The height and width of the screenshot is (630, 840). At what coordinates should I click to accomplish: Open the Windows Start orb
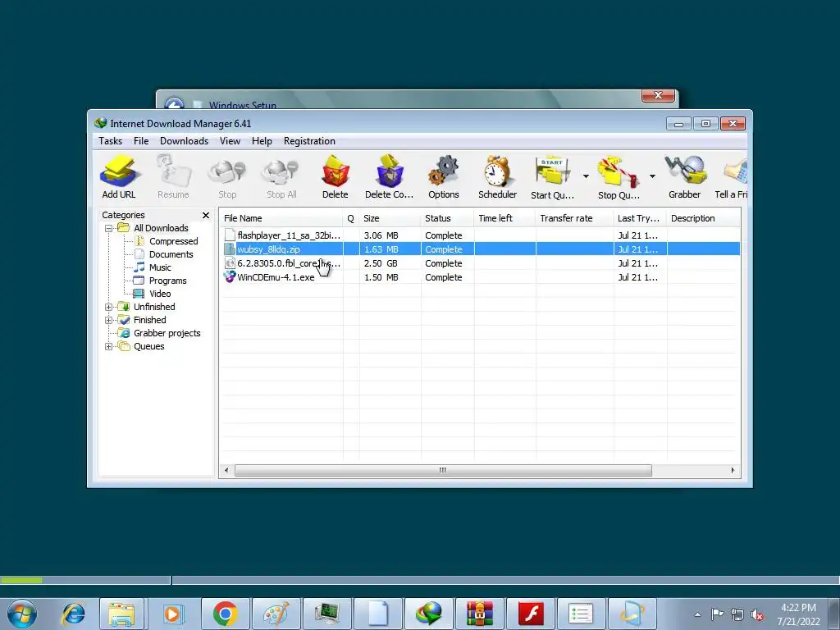[x=21, y=614]
